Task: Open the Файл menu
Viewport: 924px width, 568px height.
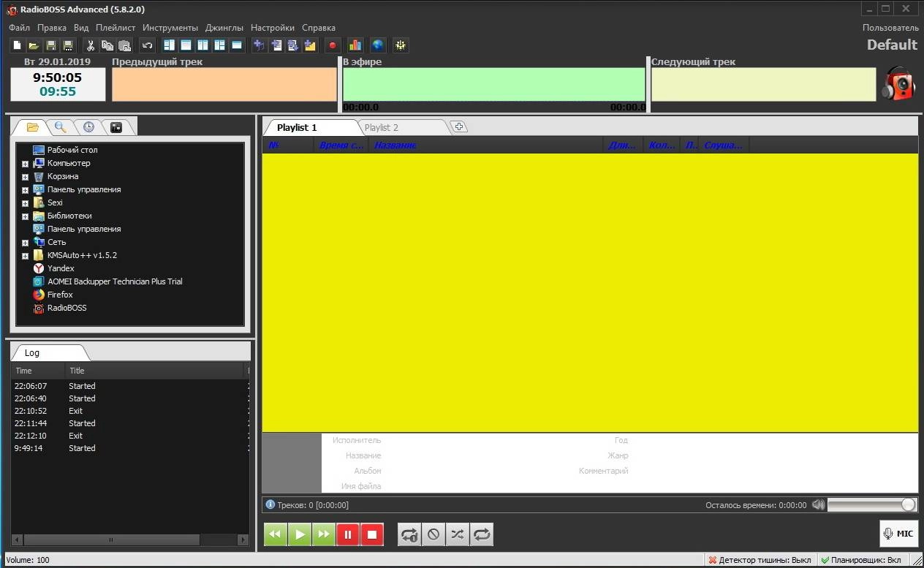Action: click(20, 28)
